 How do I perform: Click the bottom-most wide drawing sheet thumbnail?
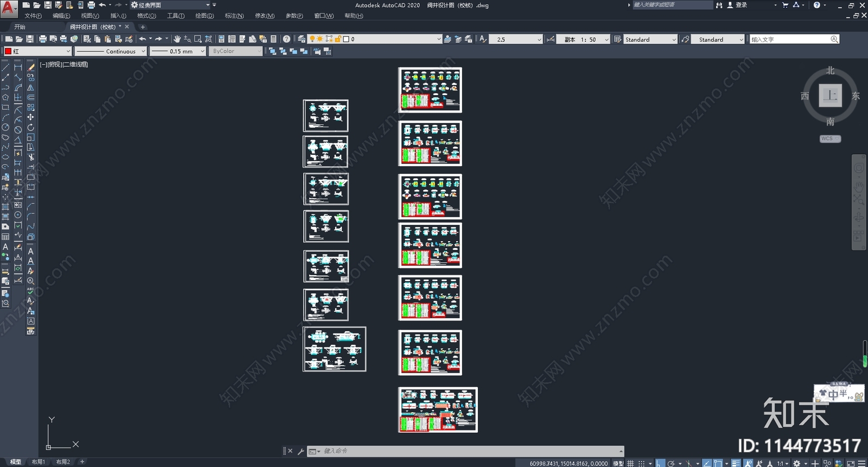(x=438, y=410)
